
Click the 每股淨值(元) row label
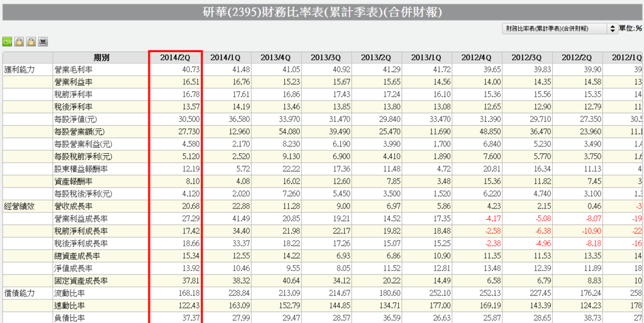(75, 119)
